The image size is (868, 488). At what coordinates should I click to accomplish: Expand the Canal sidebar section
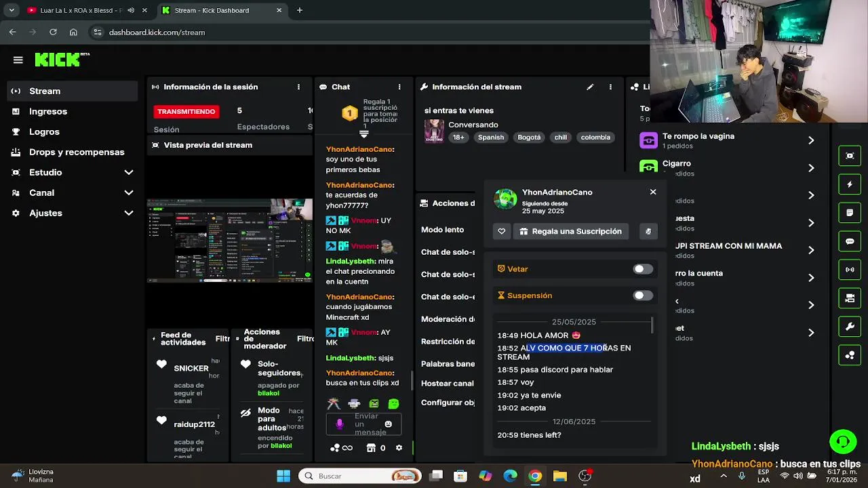128,193
